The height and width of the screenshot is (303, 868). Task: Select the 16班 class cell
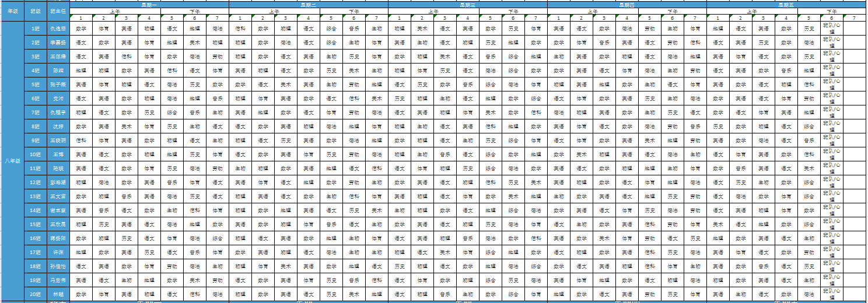pos(35,238)
